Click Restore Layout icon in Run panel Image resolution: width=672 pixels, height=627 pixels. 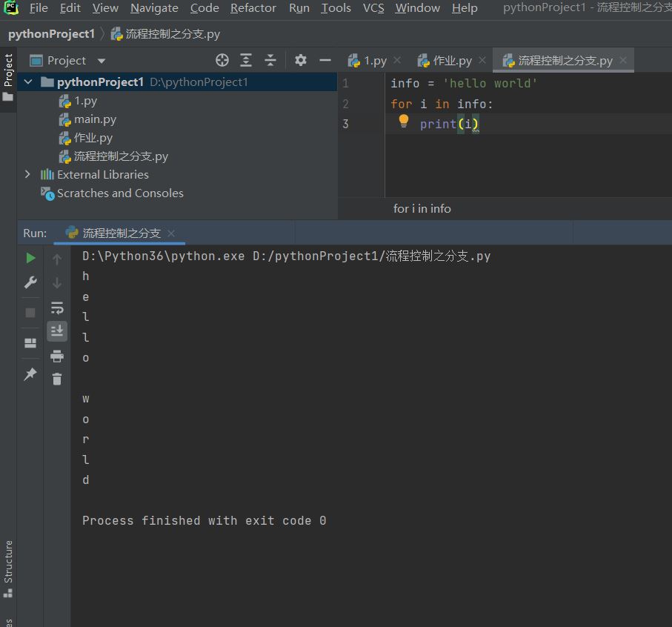pos(30,343)
